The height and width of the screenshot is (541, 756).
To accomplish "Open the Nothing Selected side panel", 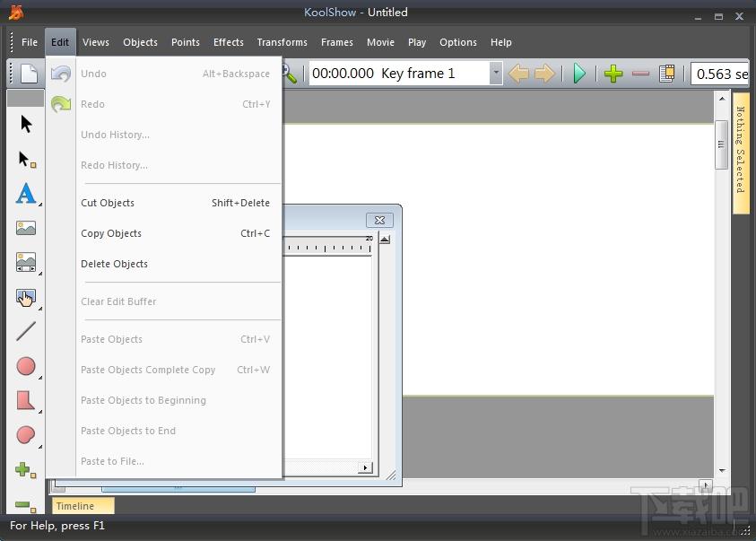I will 741,152.
